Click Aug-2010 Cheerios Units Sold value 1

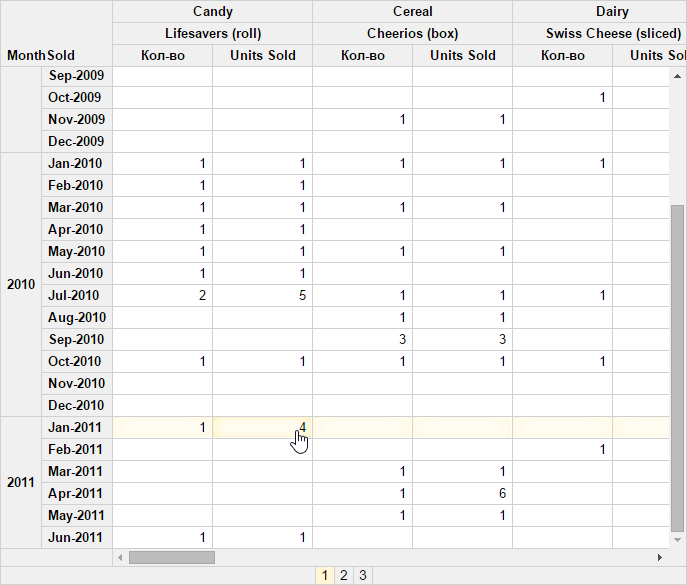[462, 317]
